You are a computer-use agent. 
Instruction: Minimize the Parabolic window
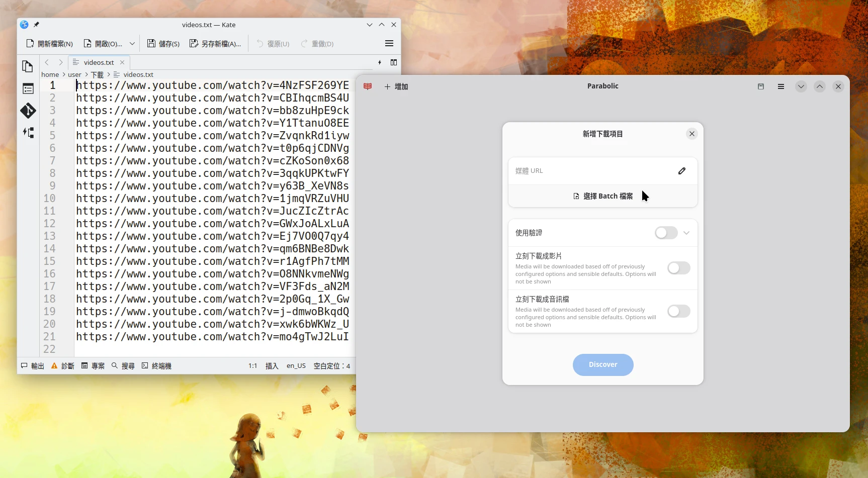(x=801, y=86)
